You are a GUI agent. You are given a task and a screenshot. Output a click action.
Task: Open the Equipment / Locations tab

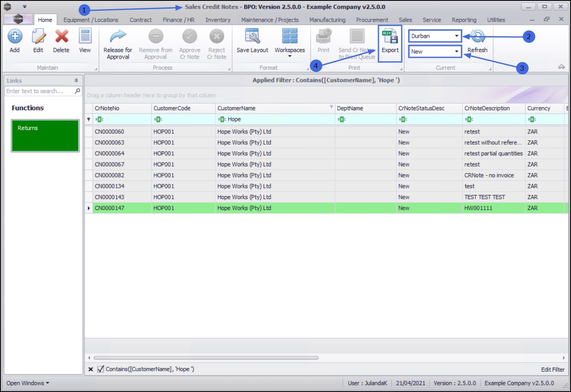(x=91, y=20)
